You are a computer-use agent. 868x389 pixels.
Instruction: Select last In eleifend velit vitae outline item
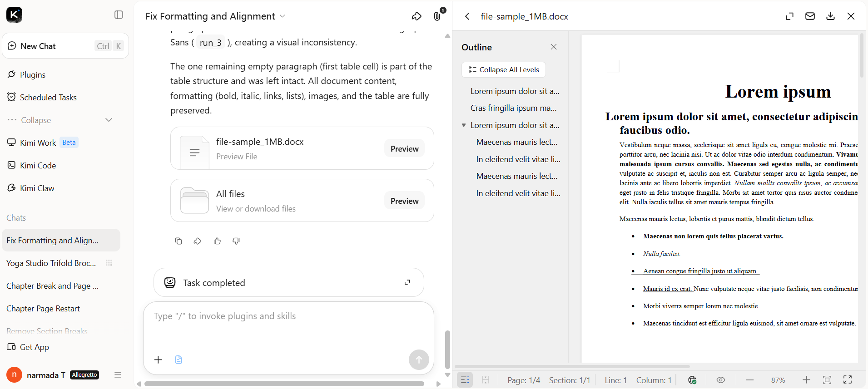click(x=518, y=193)
